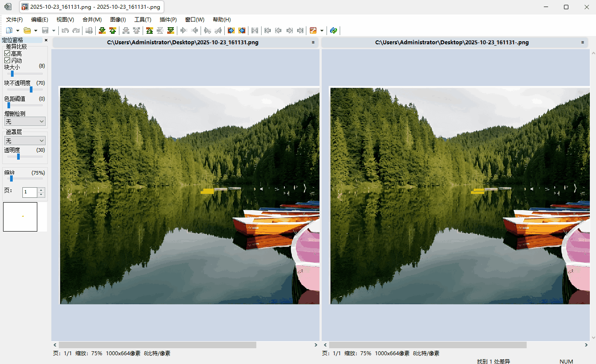
Task: Close the 定位窗格 panel
Action: [x=46, y=40]
